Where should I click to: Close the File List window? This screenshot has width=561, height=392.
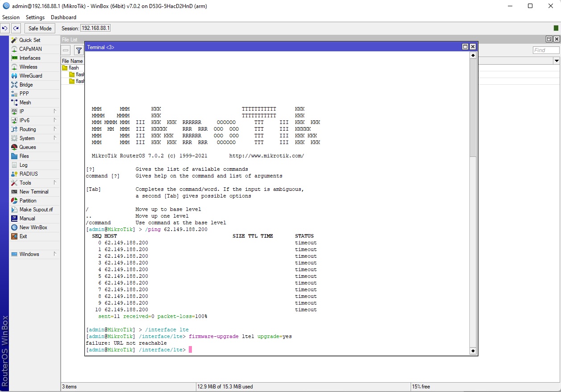(557, 39)
